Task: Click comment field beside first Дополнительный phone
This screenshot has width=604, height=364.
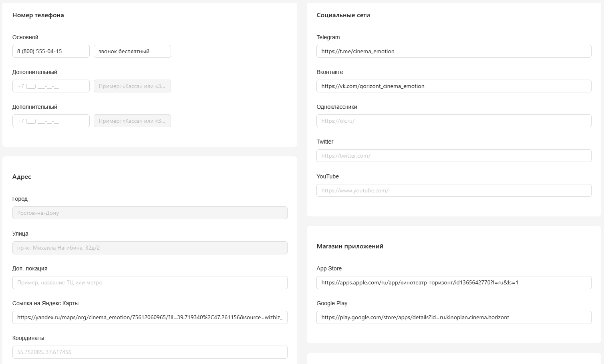Action: (x=132, y=86)
